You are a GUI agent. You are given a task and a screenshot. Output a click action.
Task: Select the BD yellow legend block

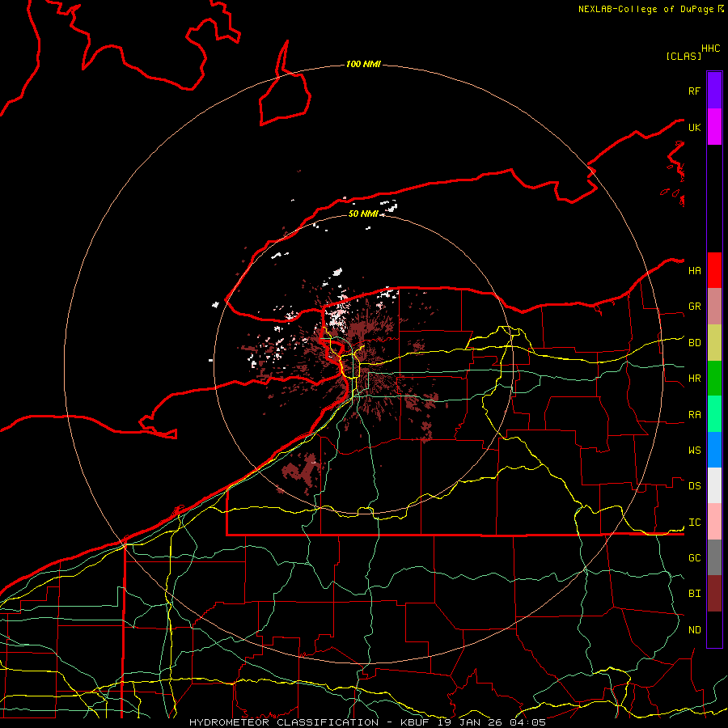pos(714,343)
